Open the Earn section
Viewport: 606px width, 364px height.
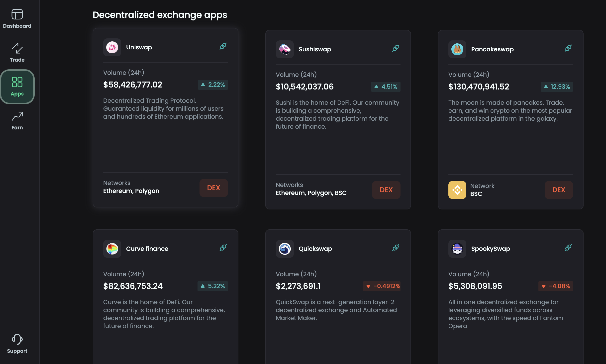pyautogui.click(x=17, y=121)
